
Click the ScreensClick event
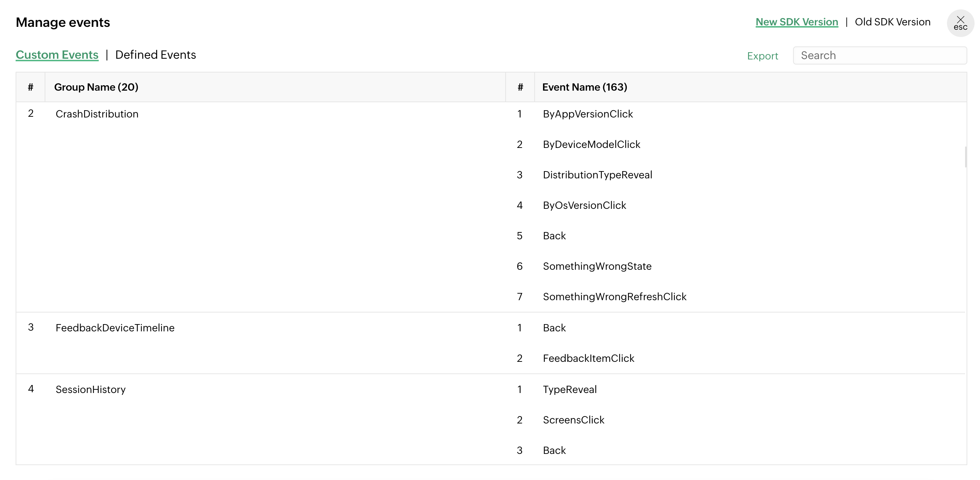pos(573,419)
